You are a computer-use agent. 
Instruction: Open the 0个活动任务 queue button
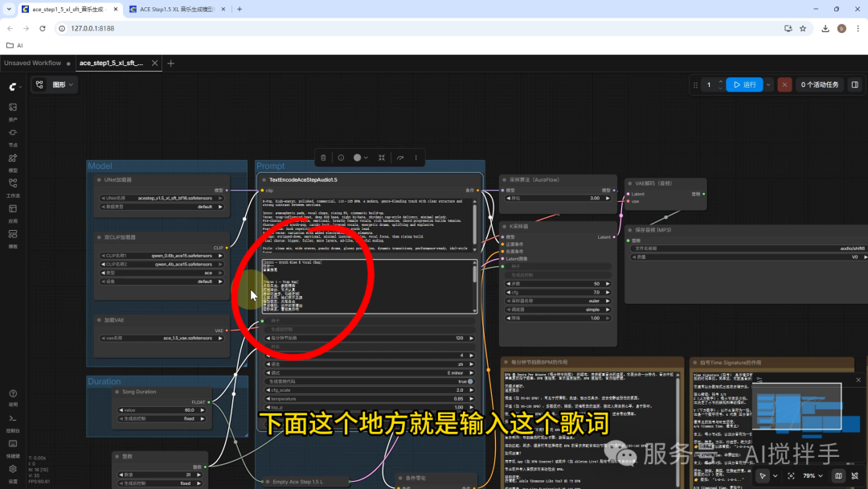point(819,84)
